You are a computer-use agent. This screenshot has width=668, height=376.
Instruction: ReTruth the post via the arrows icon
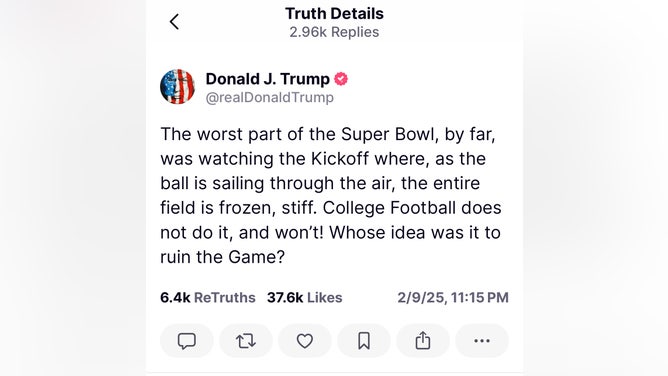click(x=246, y=341)
